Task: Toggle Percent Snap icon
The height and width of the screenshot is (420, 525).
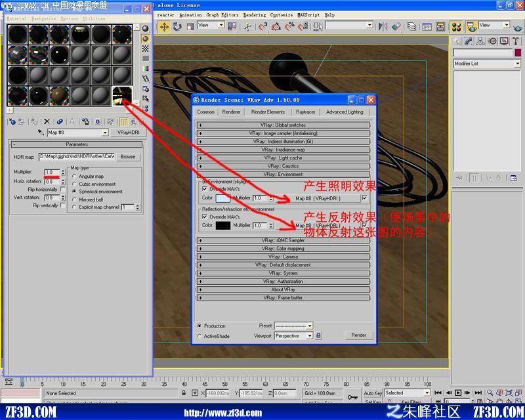Action: 289,26
